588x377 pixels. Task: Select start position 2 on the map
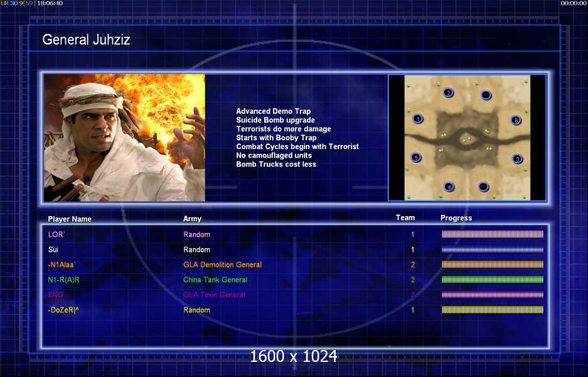pos(448,93)
